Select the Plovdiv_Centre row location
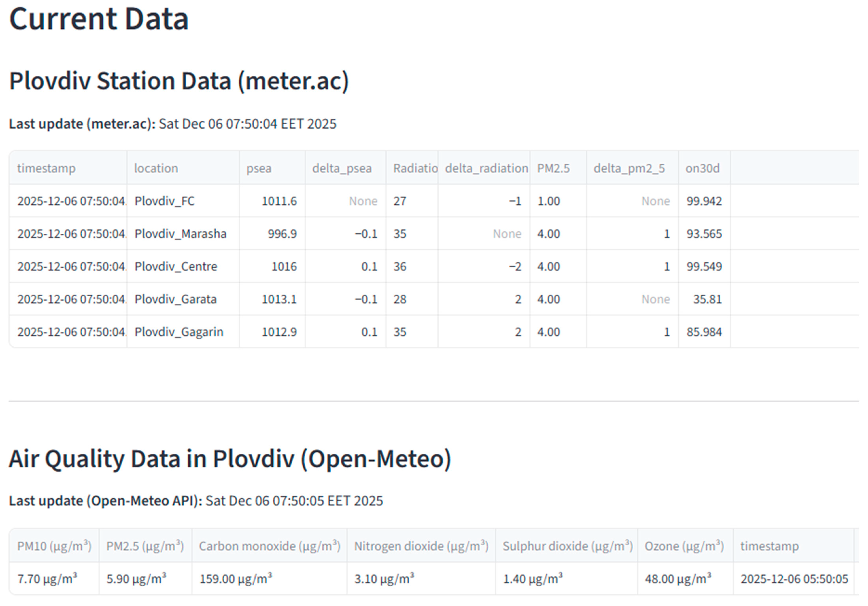 click(176, 266)
